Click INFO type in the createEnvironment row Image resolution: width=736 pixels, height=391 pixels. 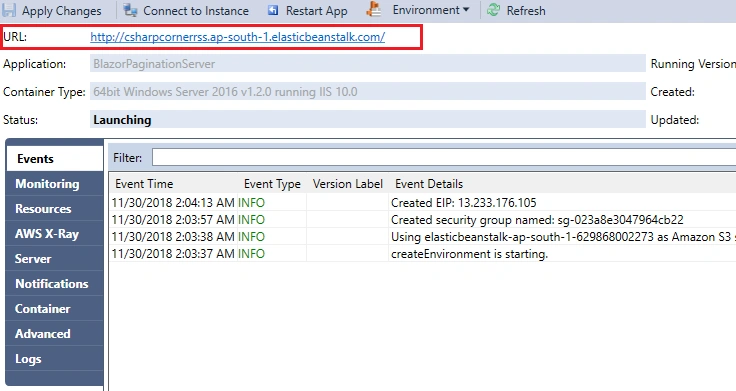point(252,254)
